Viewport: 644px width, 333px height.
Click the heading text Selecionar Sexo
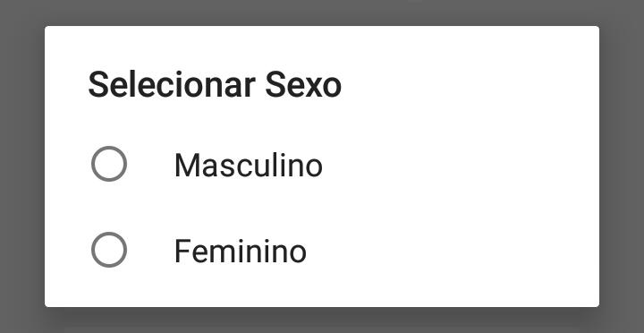pos(215,85)
